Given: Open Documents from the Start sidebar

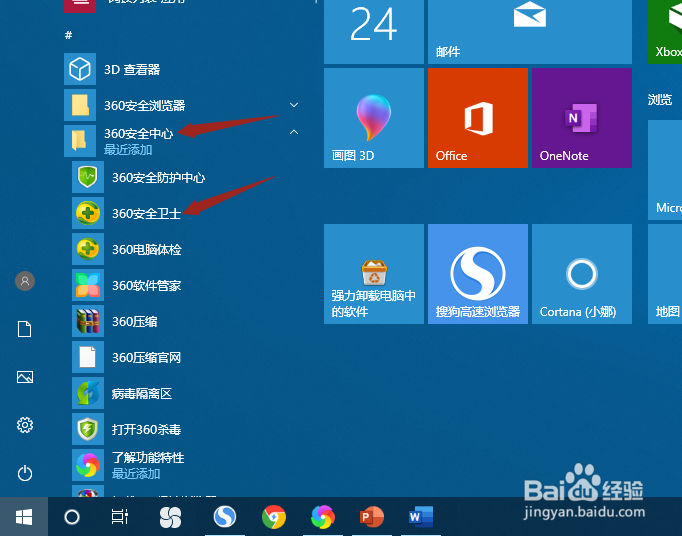Looking at the screenshot, I should tap(25, 329).
